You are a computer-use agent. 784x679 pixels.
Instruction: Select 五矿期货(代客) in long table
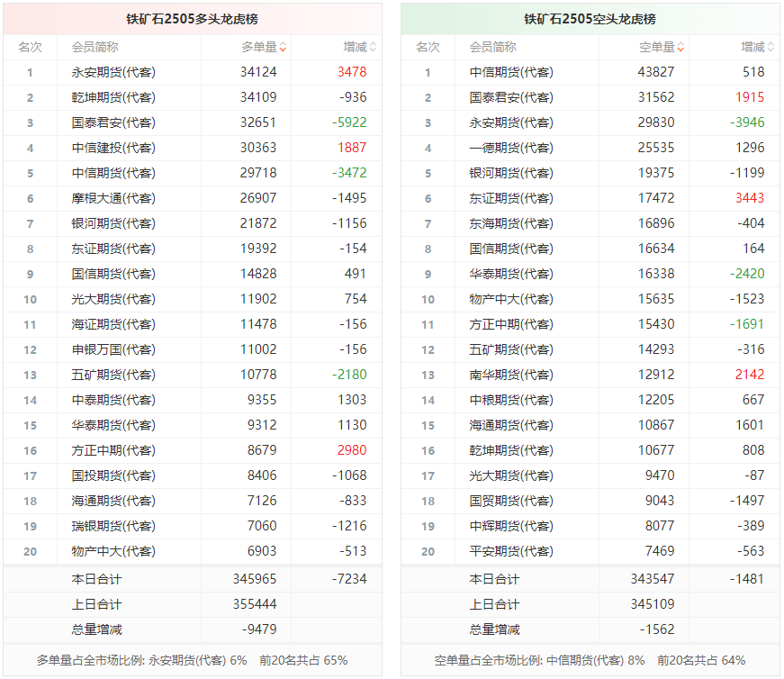(x=113, y=376)
